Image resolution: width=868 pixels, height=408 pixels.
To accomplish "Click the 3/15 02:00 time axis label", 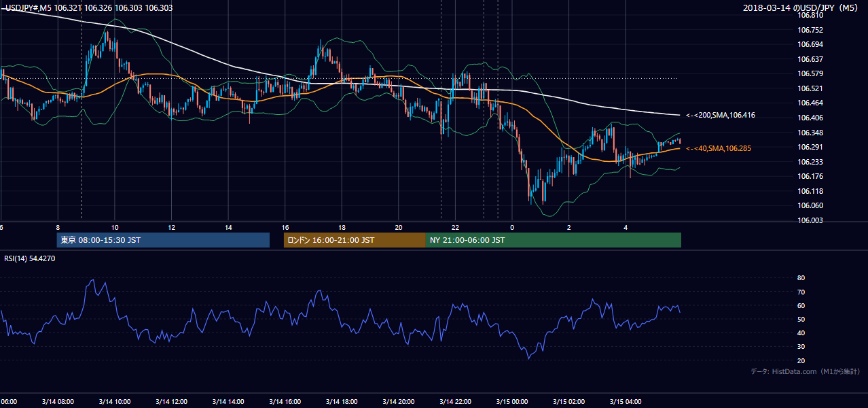I will click(569, 401).
